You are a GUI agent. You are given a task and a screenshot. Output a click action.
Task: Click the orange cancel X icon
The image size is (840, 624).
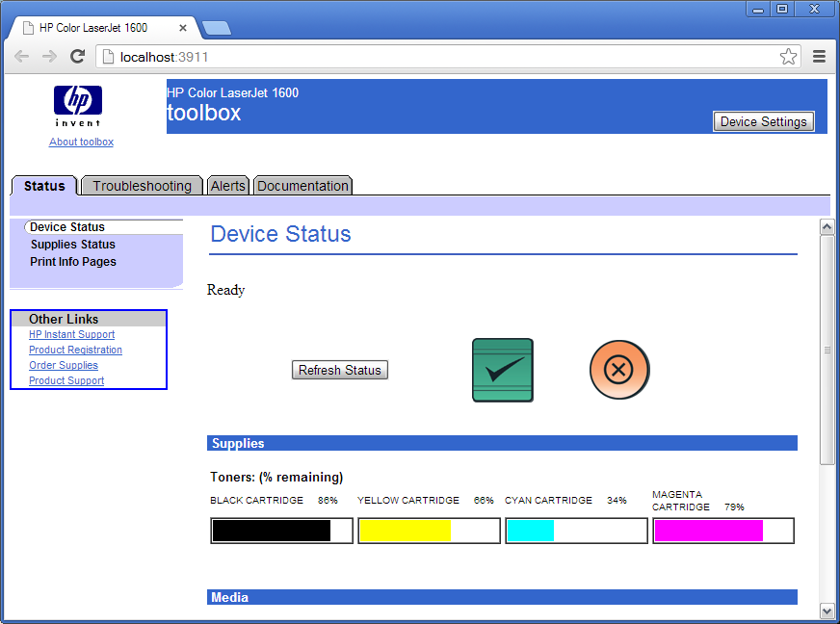point(619,370)
